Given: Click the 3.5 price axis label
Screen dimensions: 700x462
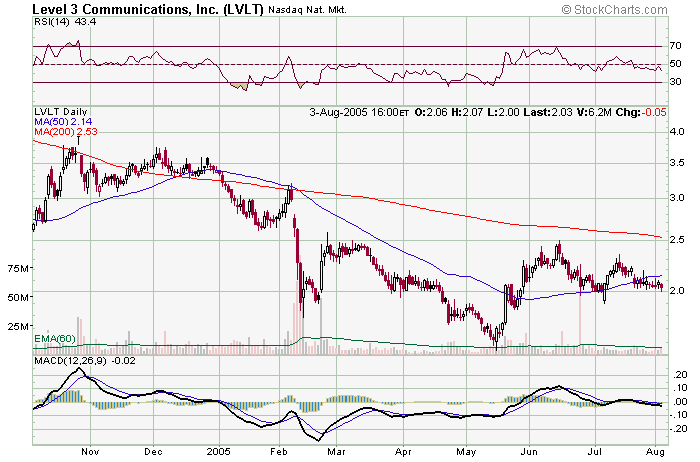Looking at the screenshot, I should [677, 163].
